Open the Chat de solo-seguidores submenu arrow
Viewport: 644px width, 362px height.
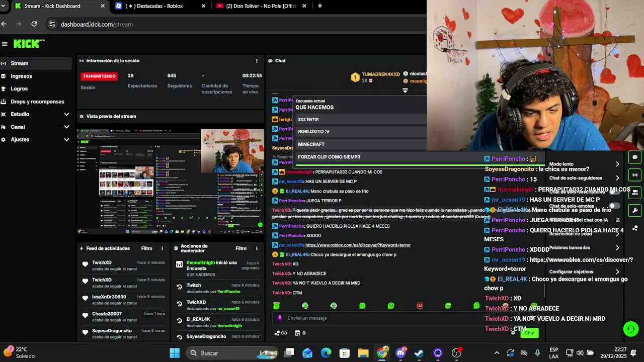tap(617, 178)
